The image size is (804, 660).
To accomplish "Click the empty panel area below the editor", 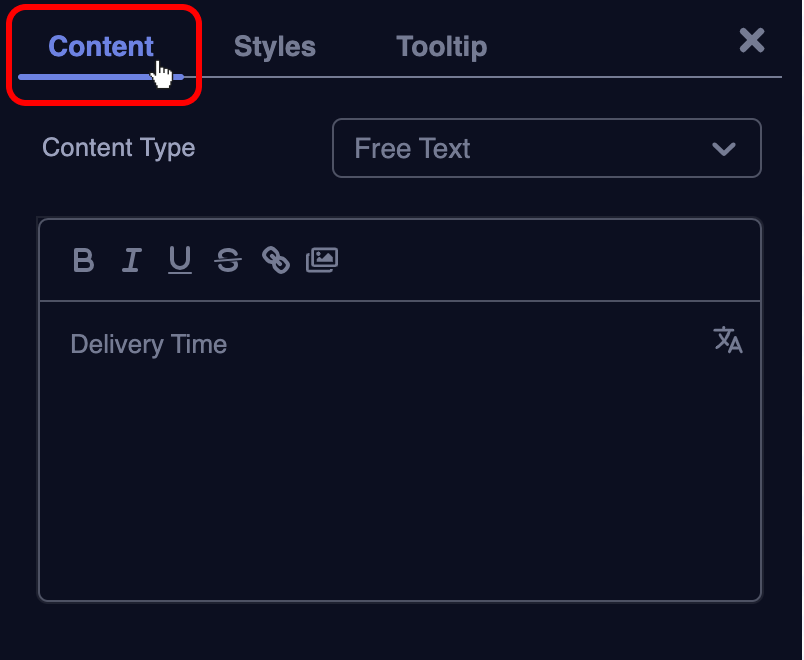I will click(400, 630).
